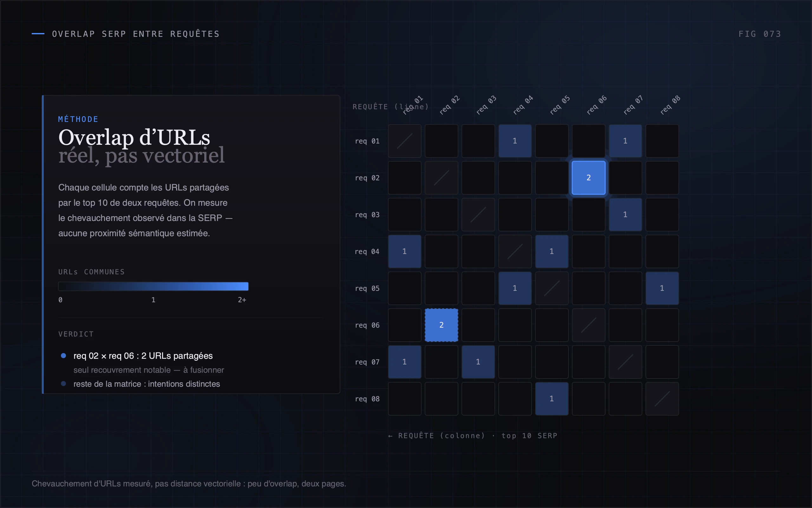
Task: Click the diagonal slash cell for req 07
Action: [625, 362]
